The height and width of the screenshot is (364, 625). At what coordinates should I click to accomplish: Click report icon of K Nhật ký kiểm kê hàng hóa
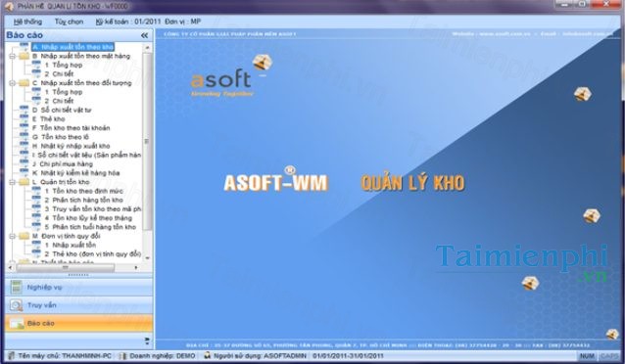click(x=24, y=173)
